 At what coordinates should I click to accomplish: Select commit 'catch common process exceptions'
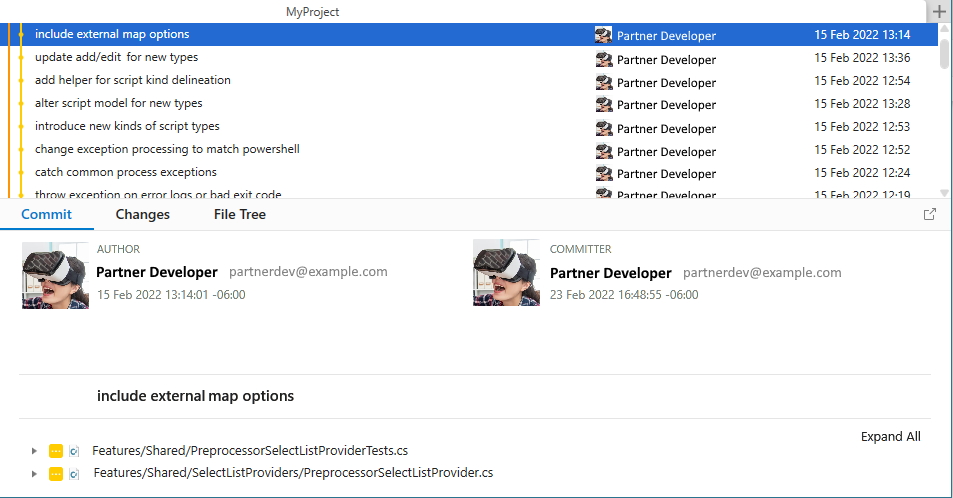pos(469,173)
